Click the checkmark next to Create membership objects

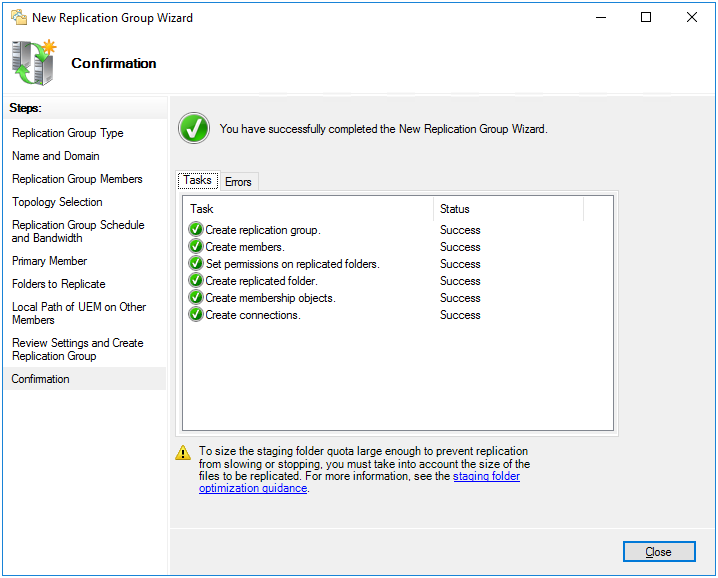coord(196,298)
